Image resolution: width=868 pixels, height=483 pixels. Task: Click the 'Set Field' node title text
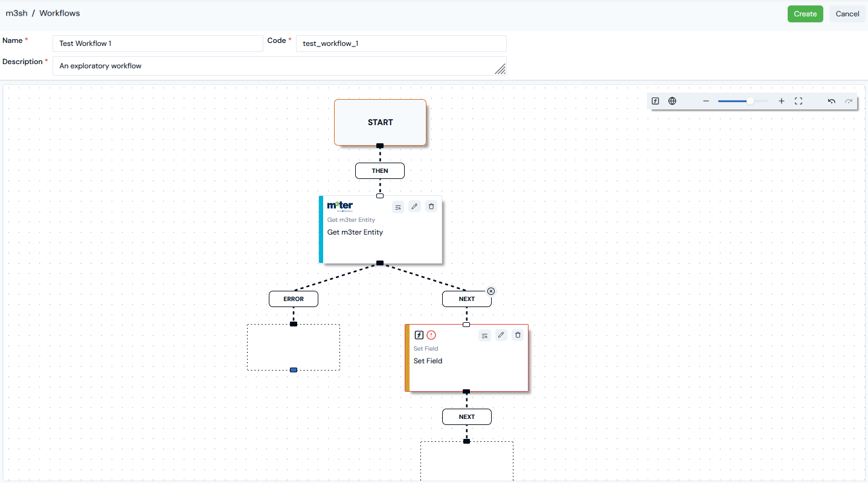coord(428,361)
